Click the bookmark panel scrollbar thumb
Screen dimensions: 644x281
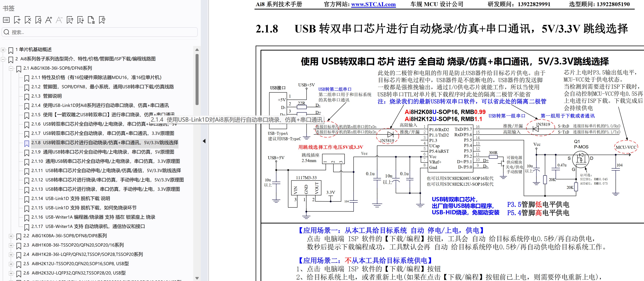pyautogui.click(x=197, y=79)
